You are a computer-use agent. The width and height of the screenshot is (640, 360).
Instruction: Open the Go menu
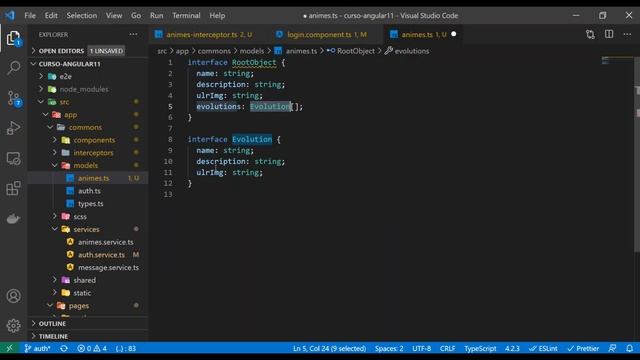[136, 16]
